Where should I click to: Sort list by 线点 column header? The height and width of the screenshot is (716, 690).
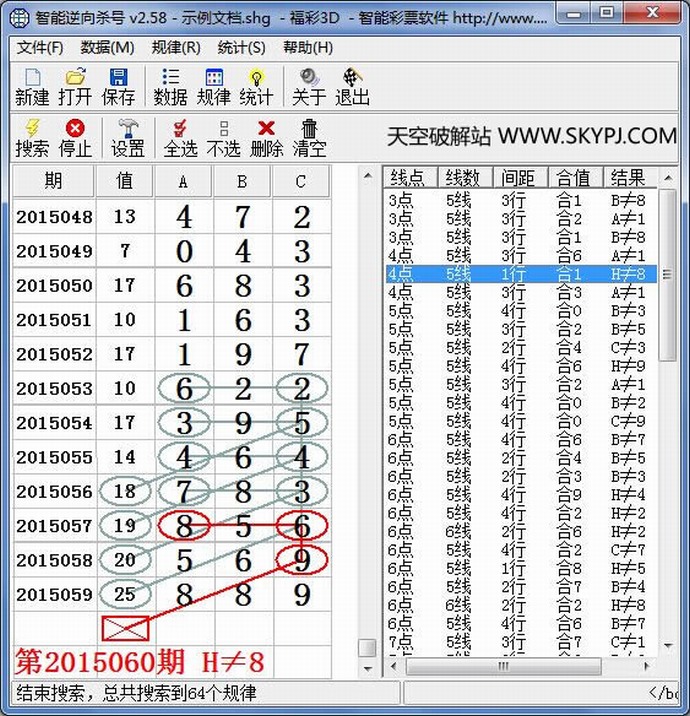[x=409, y=178]
